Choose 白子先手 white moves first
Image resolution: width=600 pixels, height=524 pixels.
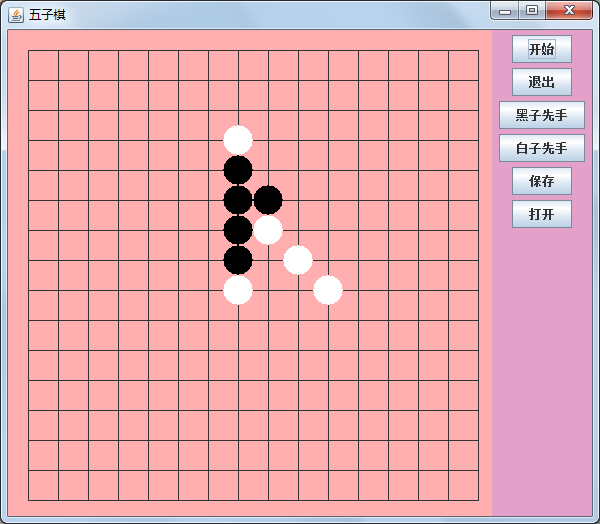(x=542, y=148)
